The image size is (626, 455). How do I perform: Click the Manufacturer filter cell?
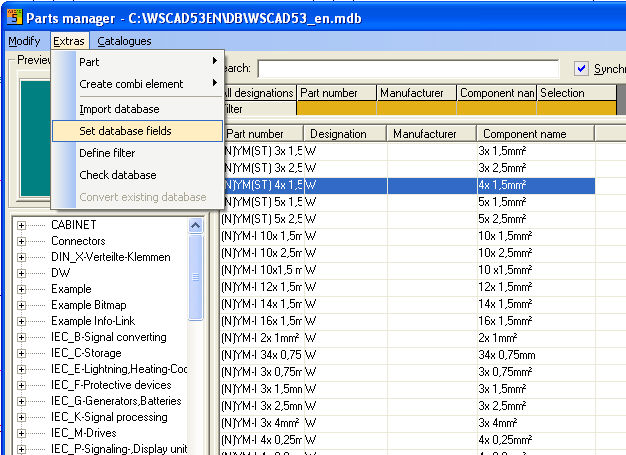coord(416,108)
